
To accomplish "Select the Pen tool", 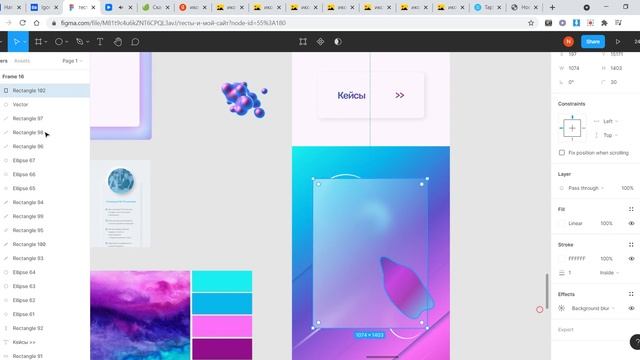I will point(80,42).
